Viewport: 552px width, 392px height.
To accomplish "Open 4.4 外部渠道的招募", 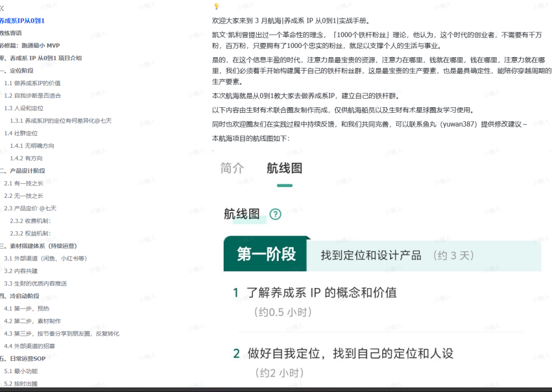I will 30,346.
